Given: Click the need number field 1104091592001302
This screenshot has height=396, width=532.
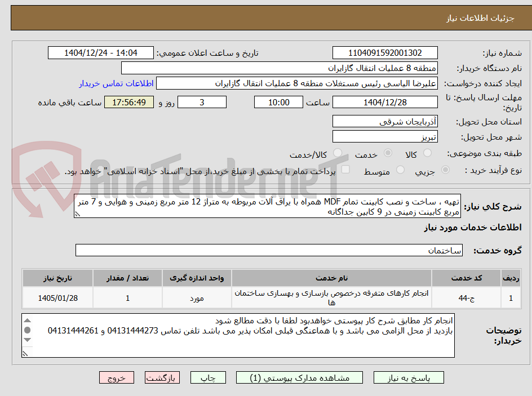Looking at the screenshot, I should click(385, 53).
